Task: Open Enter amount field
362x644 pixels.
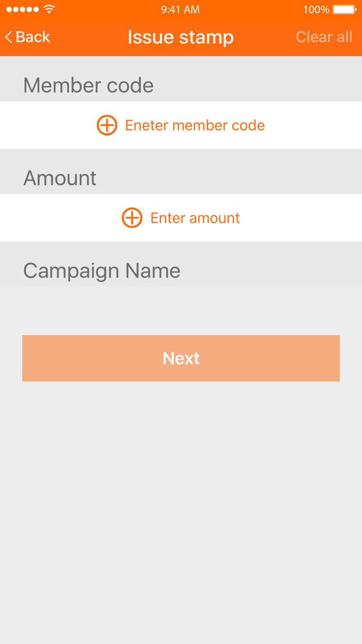Action: point(194,217)
